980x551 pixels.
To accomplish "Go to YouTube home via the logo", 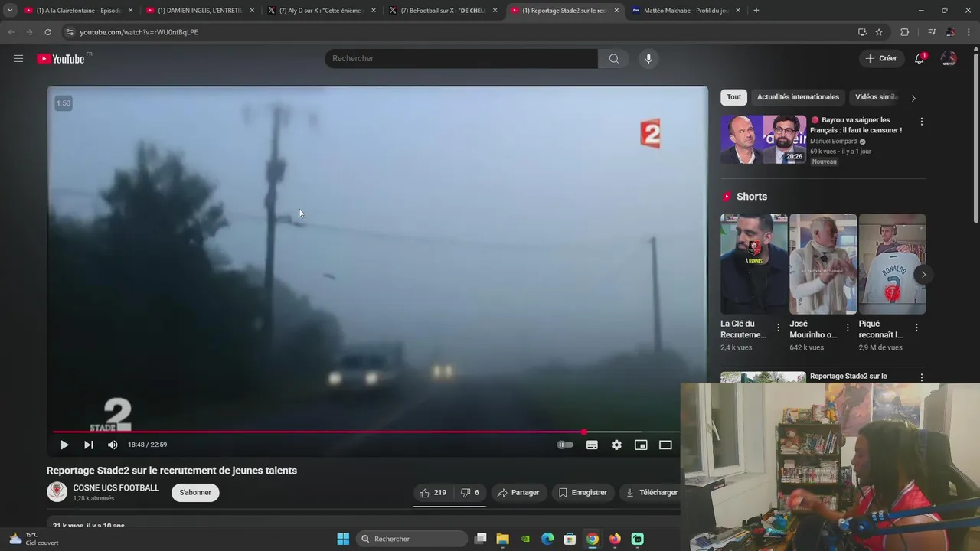I will click(x=60, y=59).
